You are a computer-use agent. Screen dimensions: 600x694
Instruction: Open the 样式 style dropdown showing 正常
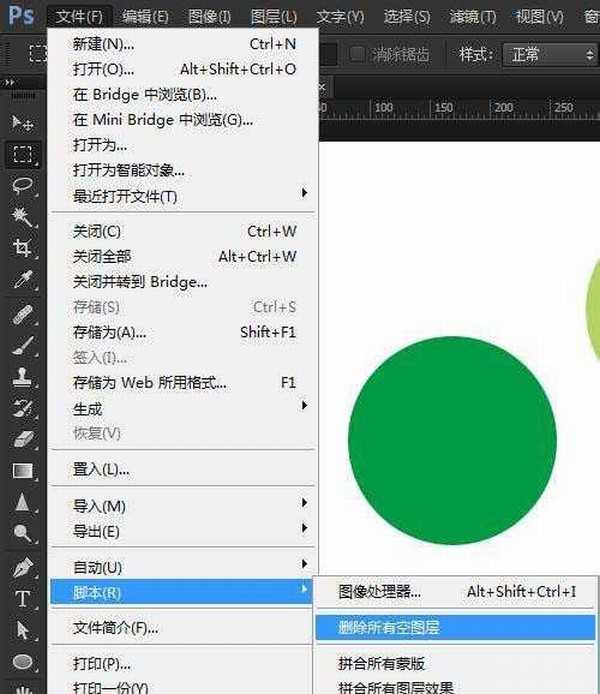tap(550, 55)
